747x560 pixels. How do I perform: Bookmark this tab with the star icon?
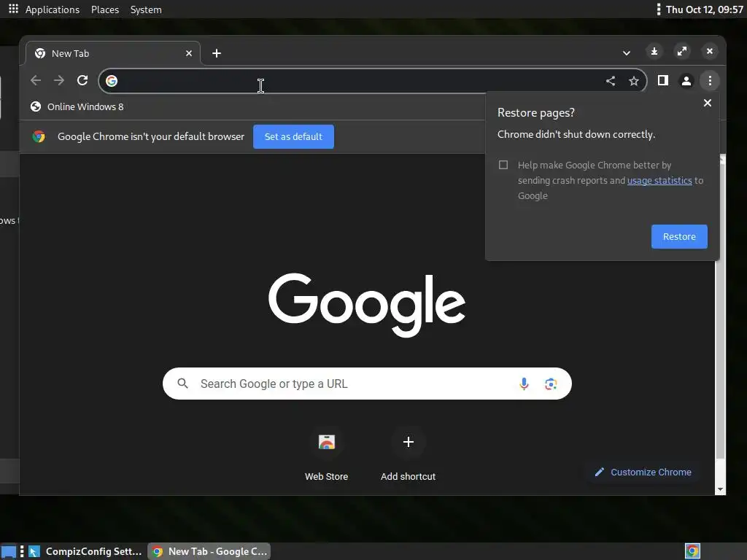click(x=634, y=81)
